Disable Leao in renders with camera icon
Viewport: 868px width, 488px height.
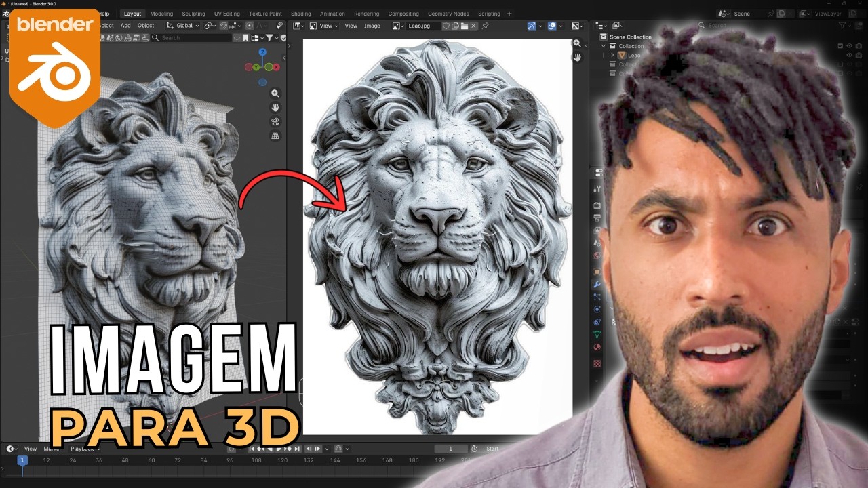coord(859,55)
